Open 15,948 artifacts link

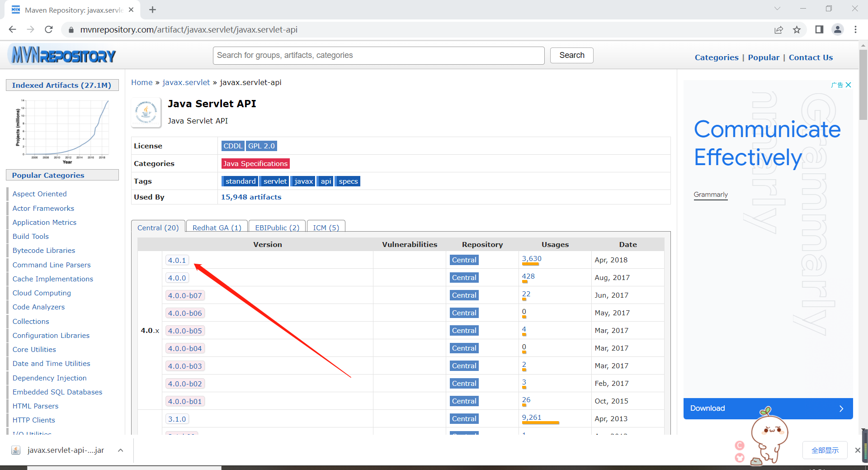coord(251,197)
